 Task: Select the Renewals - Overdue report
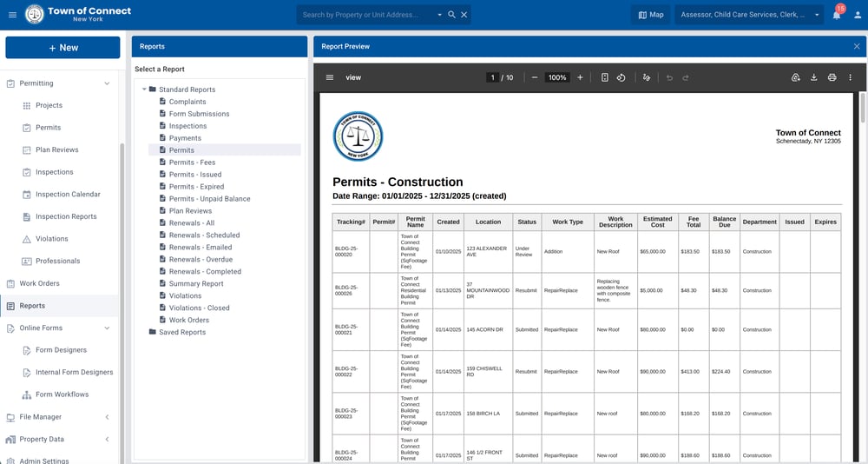[201, 260]
